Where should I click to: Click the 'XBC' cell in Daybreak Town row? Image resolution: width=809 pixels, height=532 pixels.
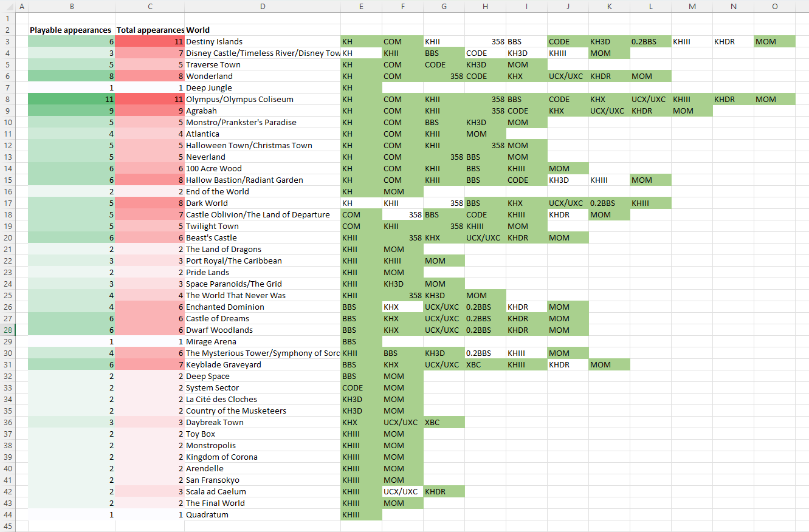[444, 422]
